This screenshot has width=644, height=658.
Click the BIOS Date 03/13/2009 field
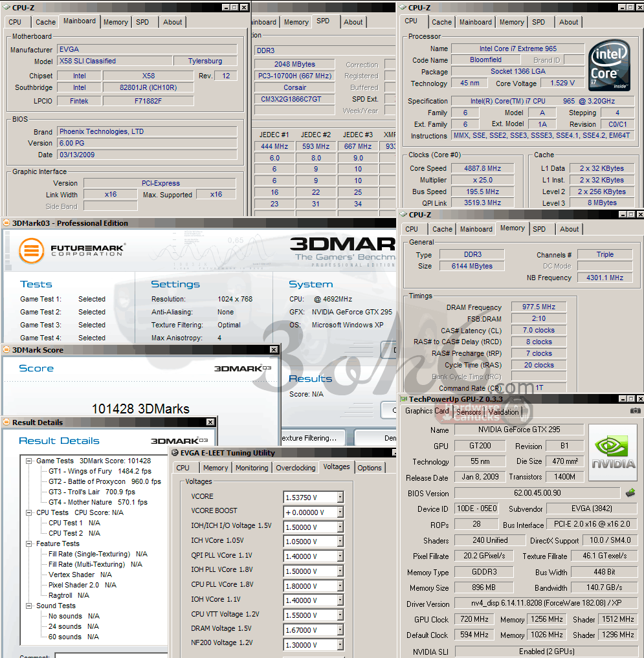click(147, 155)
